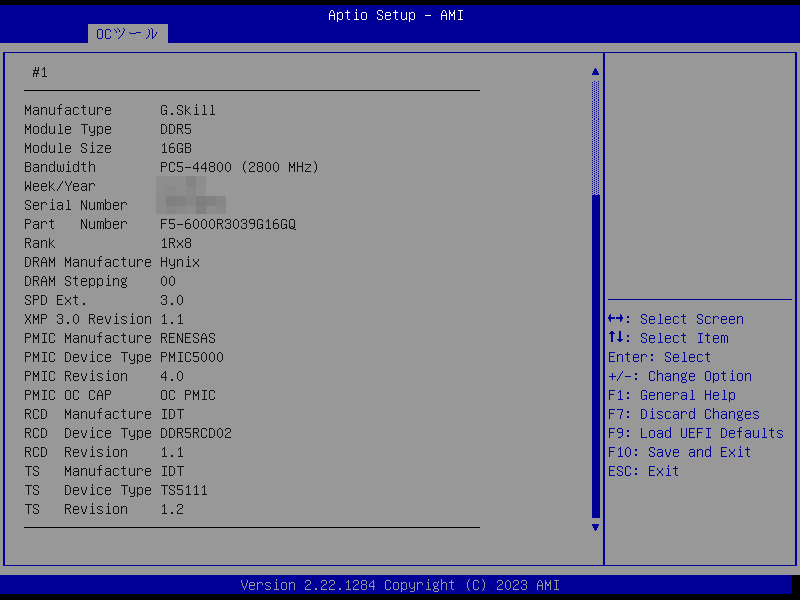Click the Enter: Select help line
Viewport: 800px width, 600px height.
click(x=659, y=357)
